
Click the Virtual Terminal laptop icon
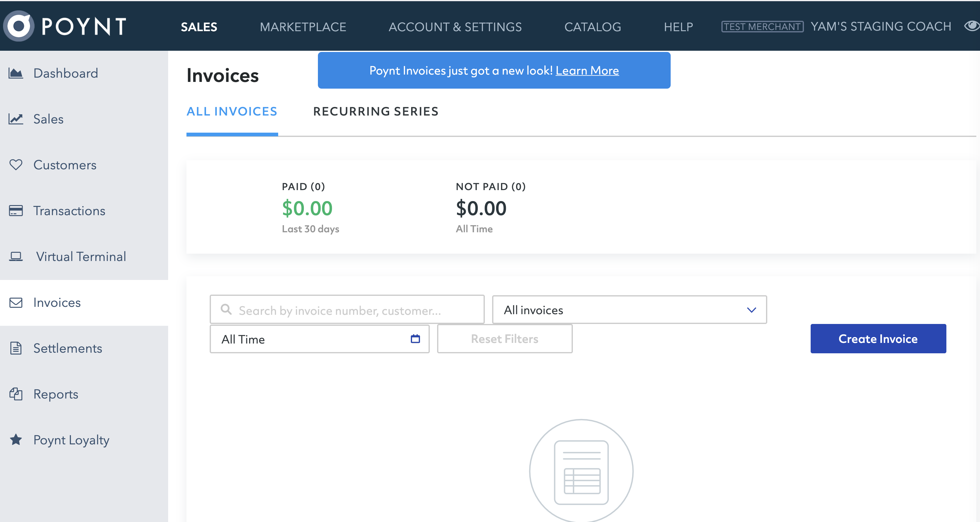[x=16, y=257]
